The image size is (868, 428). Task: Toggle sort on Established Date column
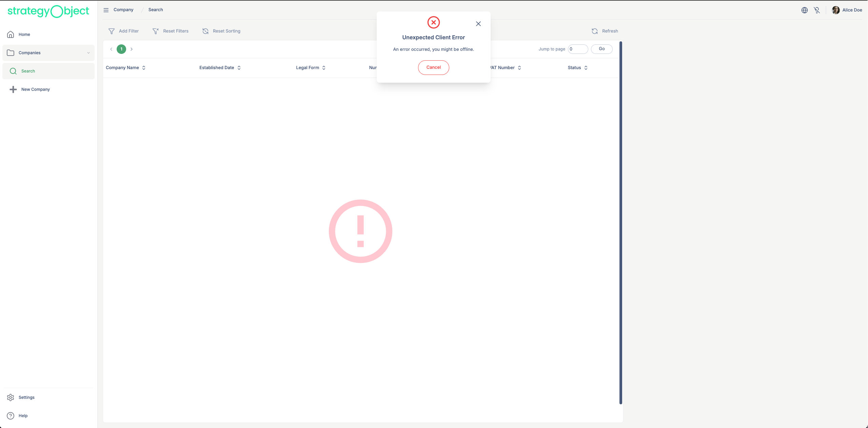pos(239,68)
